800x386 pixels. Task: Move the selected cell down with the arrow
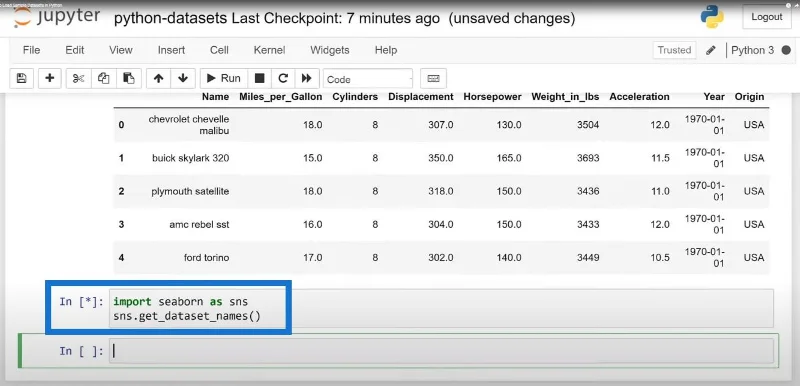point(183,79)
